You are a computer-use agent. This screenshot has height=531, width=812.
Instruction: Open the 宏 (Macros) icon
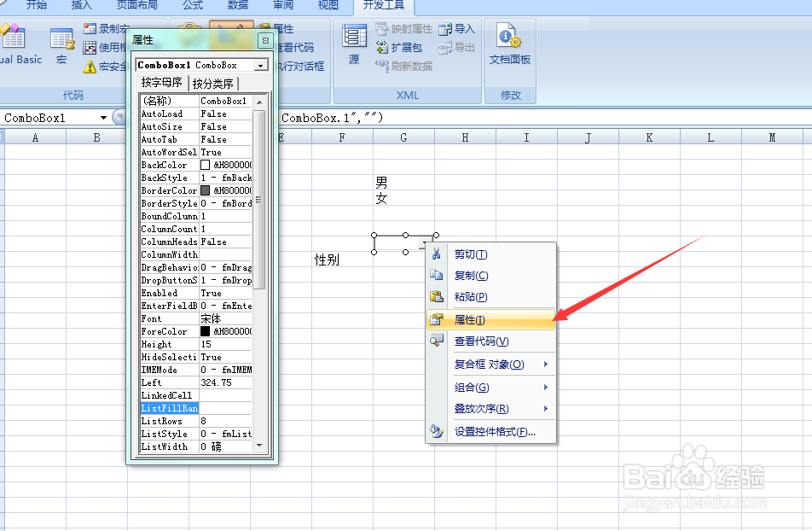click(61, 39)
